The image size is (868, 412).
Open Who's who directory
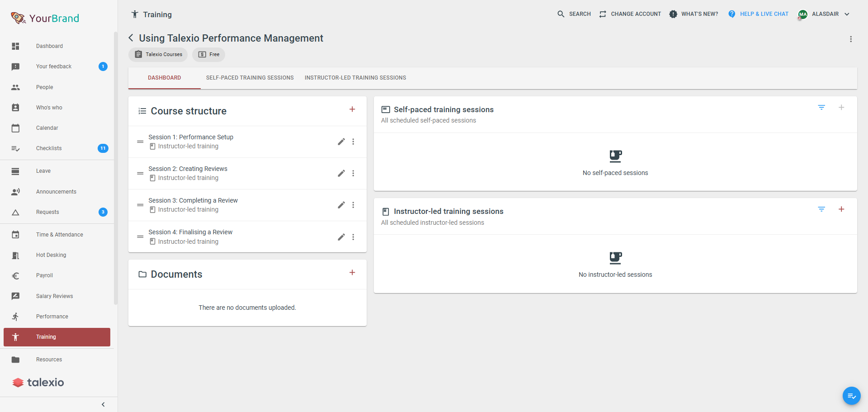(x=57, y=108)
